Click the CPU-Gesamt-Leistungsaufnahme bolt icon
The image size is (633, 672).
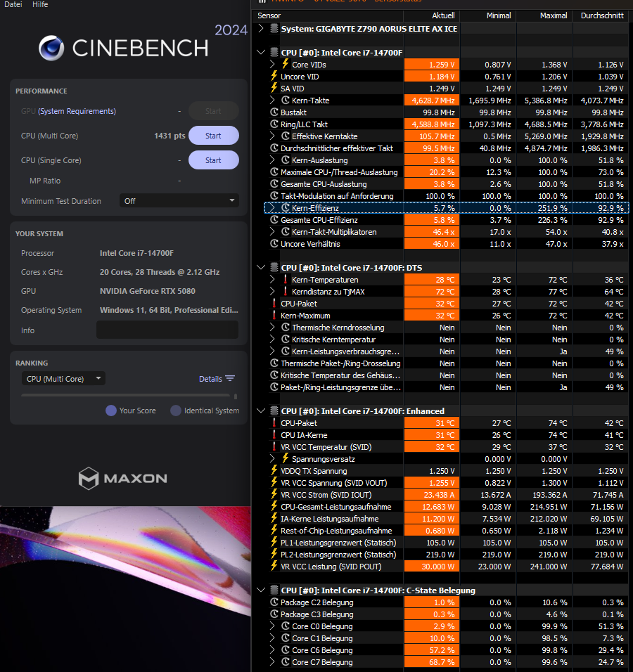pos(274,507)
